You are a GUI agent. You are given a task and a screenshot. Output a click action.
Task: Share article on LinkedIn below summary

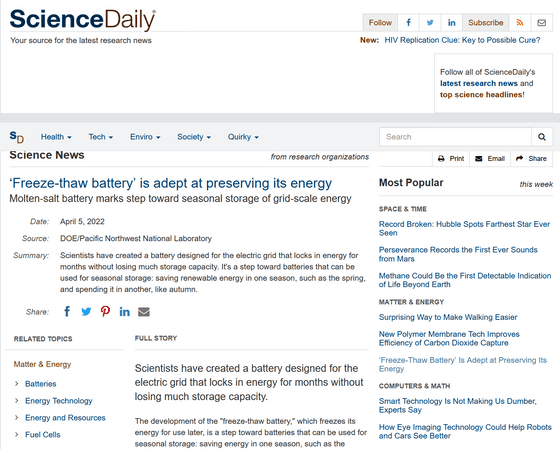click(124, 312)
